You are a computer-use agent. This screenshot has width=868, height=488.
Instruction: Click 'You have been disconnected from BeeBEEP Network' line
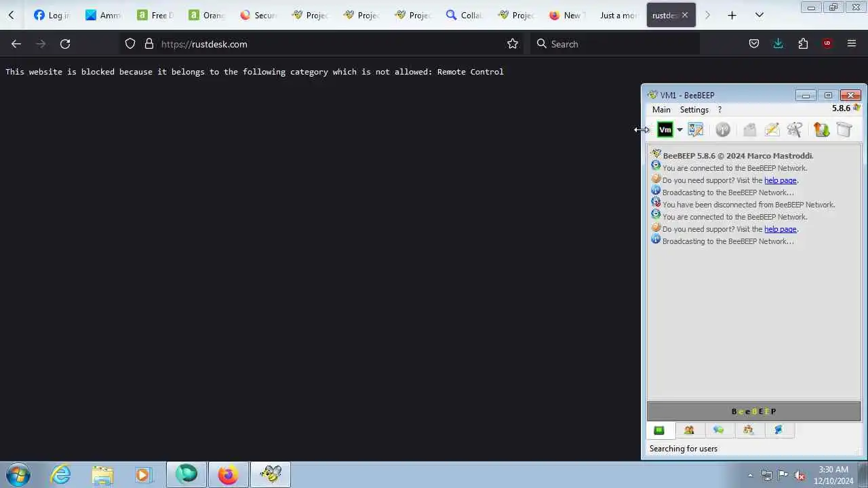pos(749,205)
